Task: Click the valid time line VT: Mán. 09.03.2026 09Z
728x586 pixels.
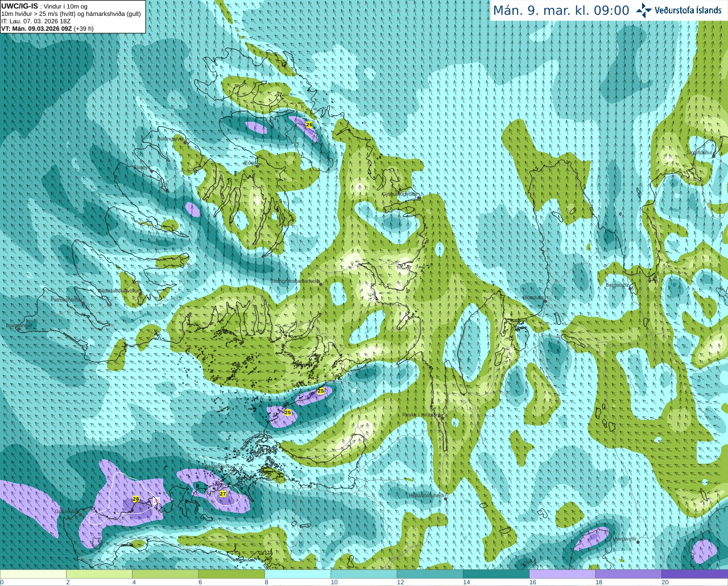Action: [x=36, y=28]
